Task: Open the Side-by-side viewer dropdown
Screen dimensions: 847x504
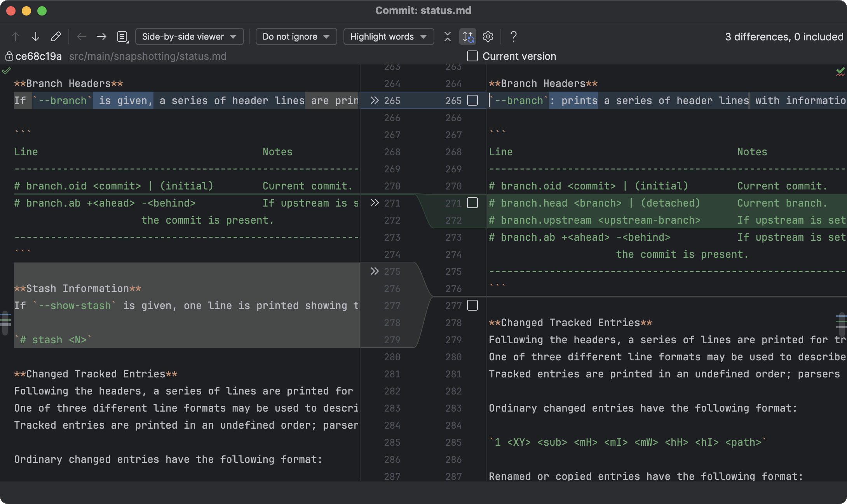Action: [x=189, y=36]
